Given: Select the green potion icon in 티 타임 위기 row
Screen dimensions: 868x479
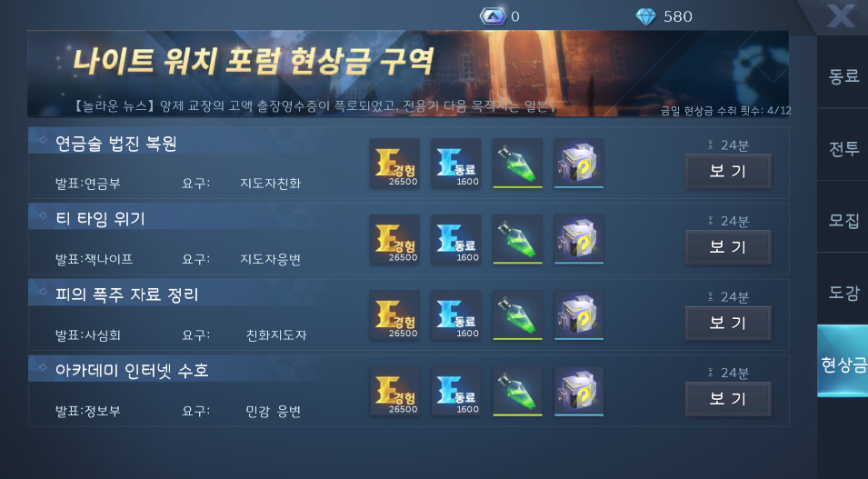Looking at the screenshot, I should (x=517, y=239).
